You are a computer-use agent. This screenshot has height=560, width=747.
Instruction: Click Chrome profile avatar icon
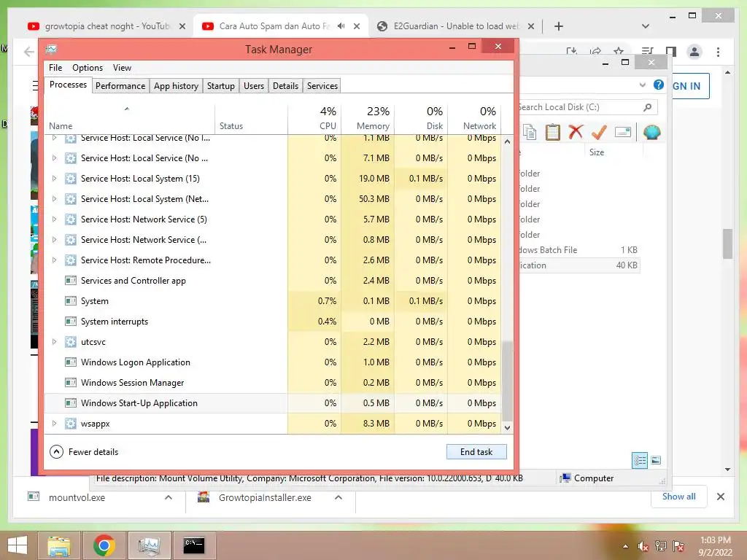[x=694, y=52]
